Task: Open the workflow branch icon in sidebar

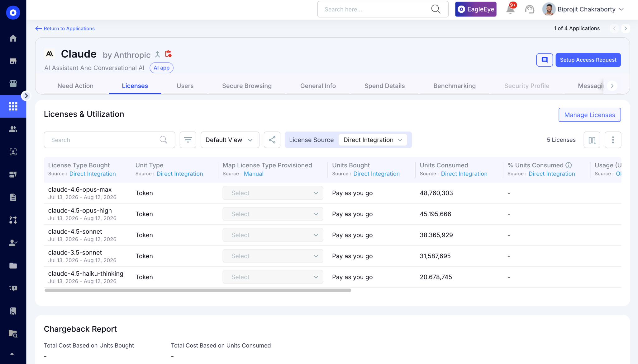Action: tap(13, 220)
